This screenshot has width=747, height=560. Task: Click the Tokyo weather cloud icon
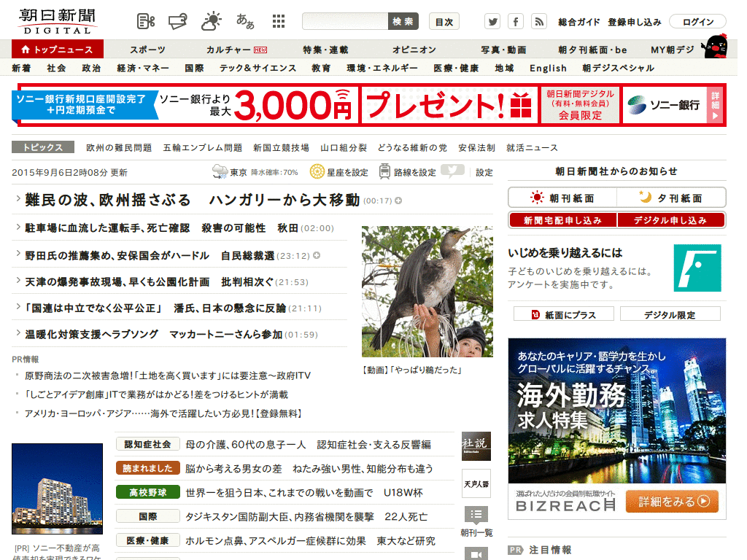click(220, 171)
